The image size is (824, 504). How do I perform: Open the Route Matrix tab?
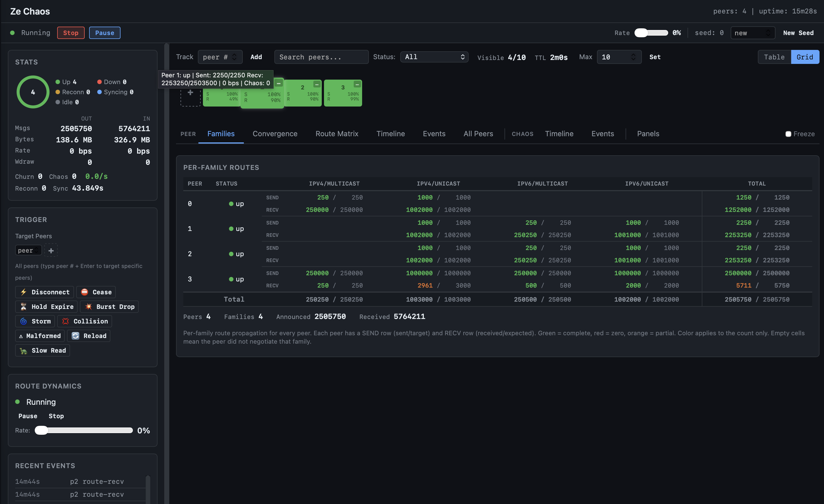pos(337,134)
